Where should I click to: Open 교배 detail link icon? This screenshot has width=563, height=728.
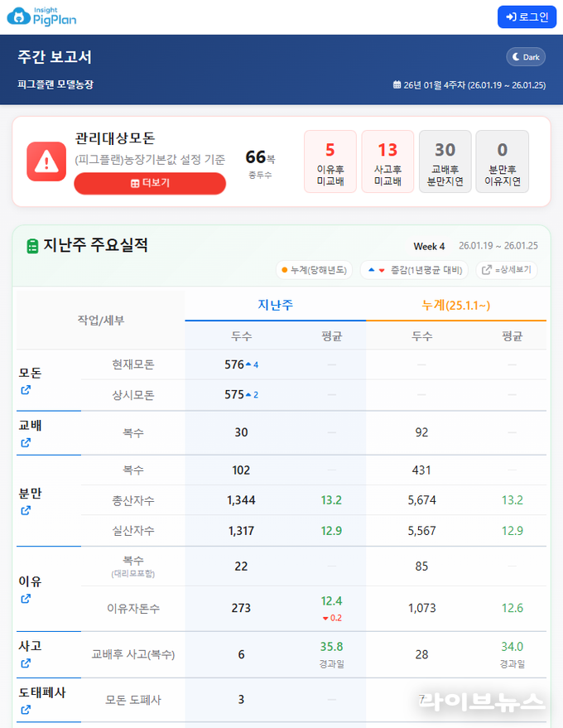tap(26, 442)
